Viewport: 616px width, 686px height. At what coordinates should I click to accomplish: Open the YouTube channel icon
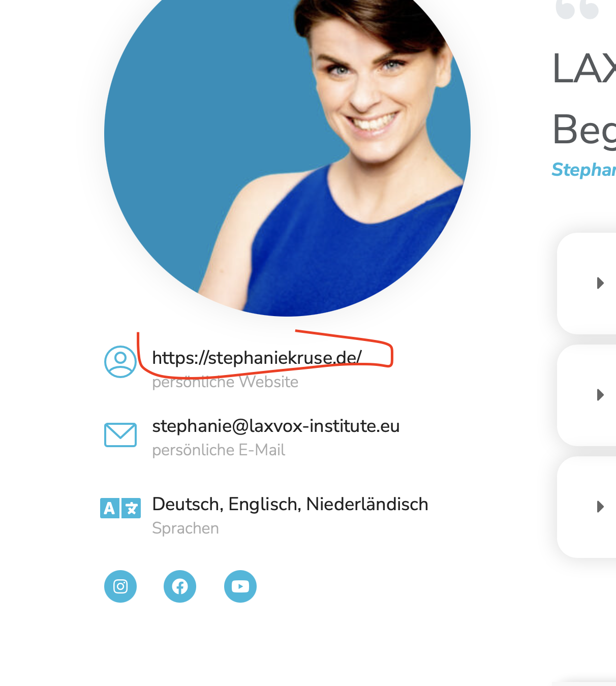(x=240, y=586)
